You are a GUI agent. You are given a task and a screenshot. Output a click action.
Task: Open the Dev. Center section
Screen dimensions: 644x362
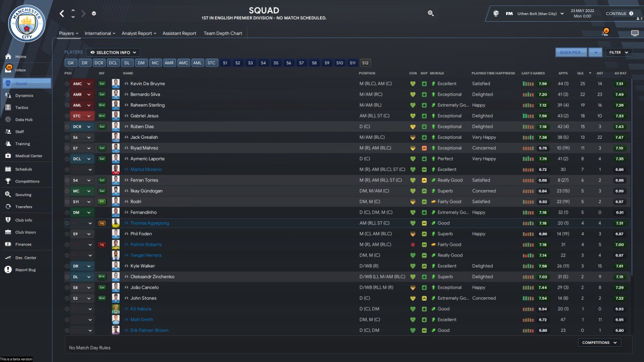click(26, 258)
